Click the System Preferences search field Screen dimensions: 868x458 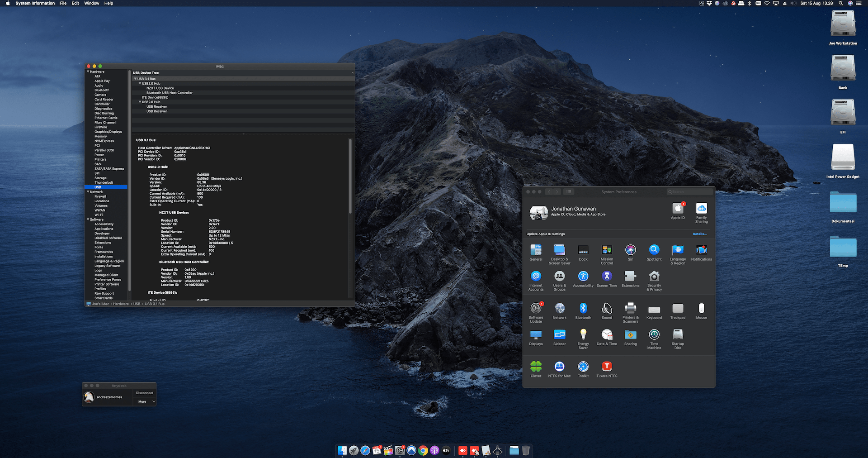tap(690, 192)
